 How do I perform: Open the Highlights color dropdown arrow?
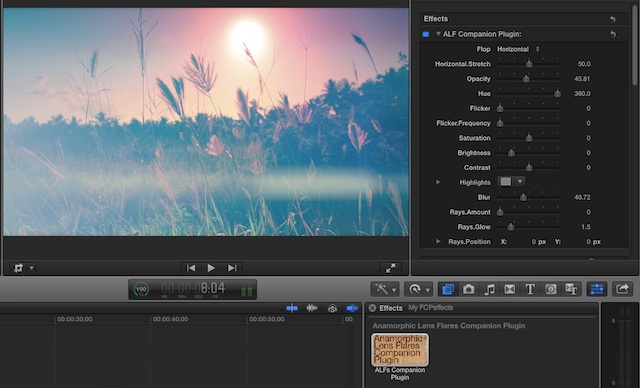[520, 182]
